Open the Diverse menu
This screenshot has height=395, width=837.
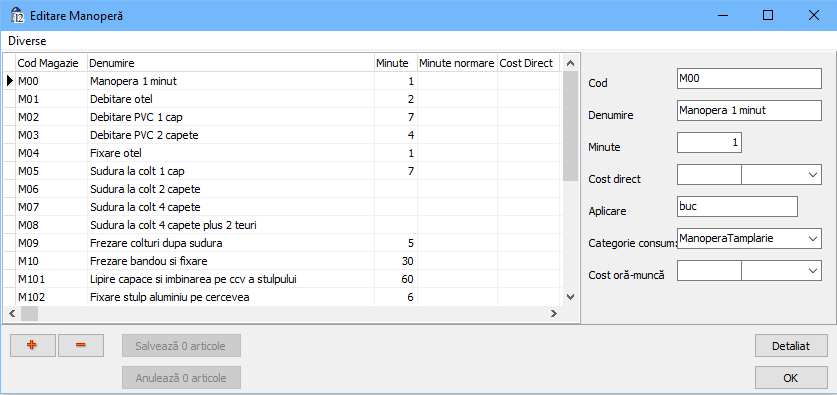pos(27,41)
